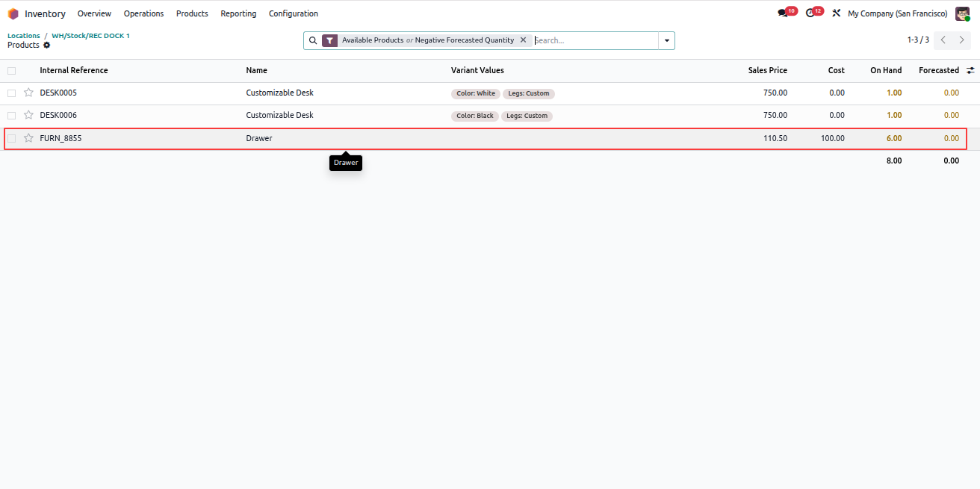This screenshot has height=489, width=980.
Task: Open optional columns adjust icon
Action: (x=970, y=70)
